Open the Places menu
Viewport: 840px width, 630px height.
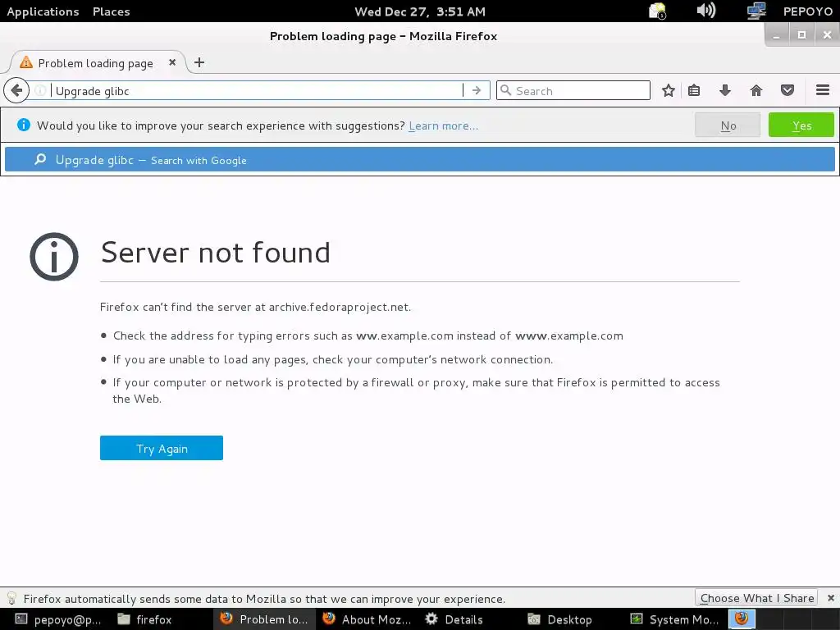click(111, 11)
